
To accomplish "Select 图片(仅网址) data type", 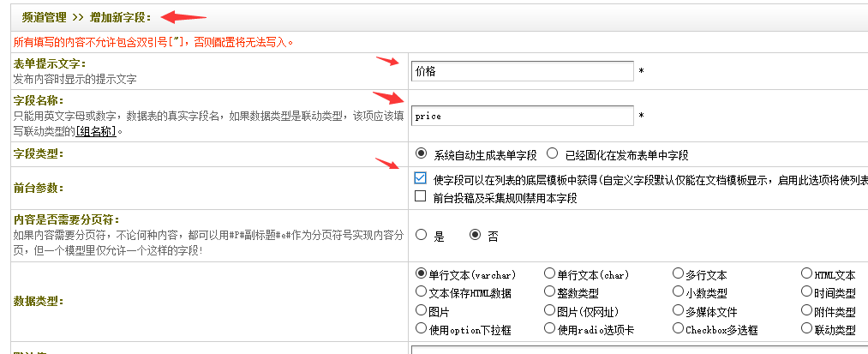I will pyautogui.click(x=549, y=311).
